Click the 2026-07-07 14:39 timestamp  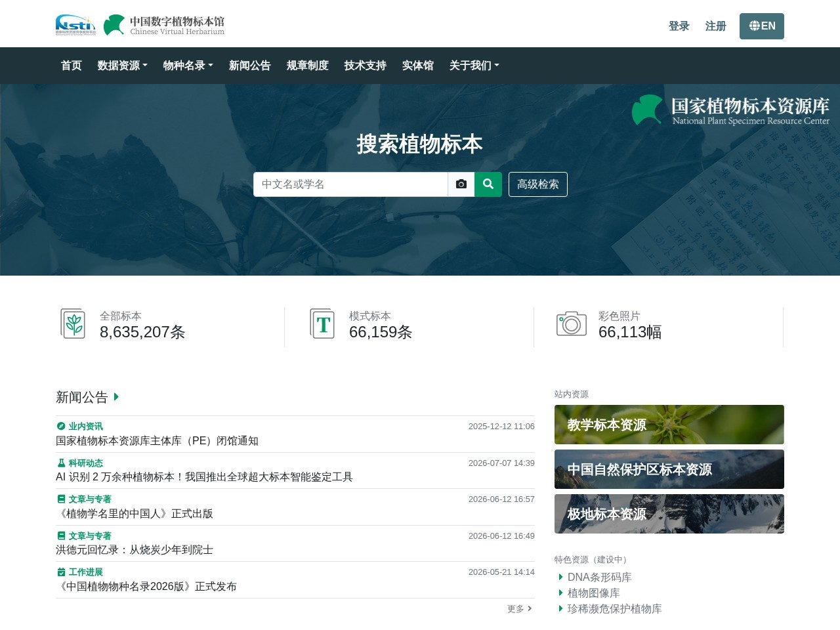(501, 463)
